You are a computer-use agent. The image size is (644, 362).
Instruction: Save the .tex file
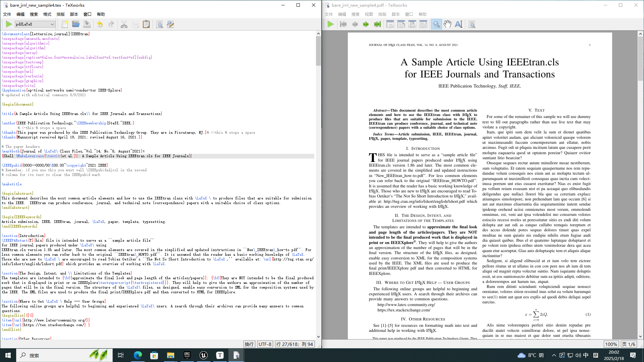87,24
